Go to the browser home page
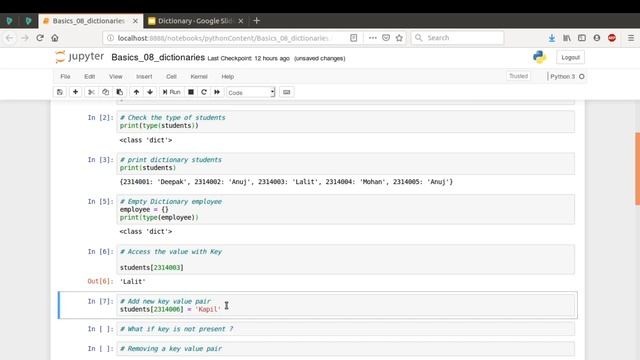 tap(55, 38)
